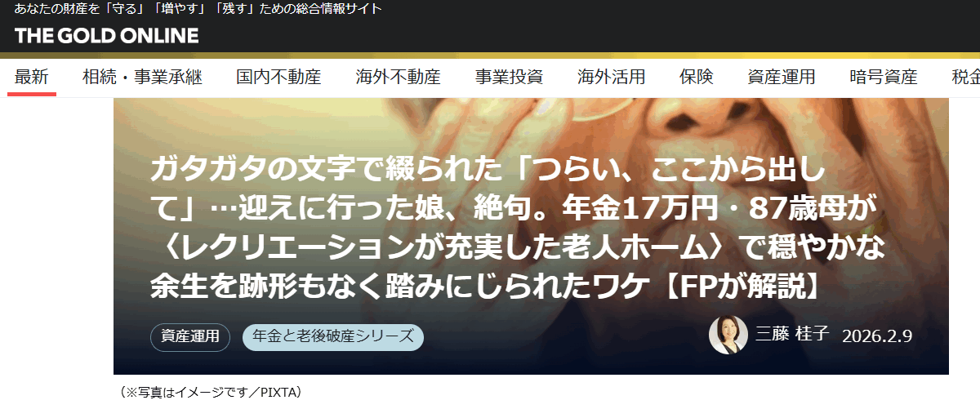Click the site tagline about 財産 at top
Screen dimensions: 980x409
198,9
